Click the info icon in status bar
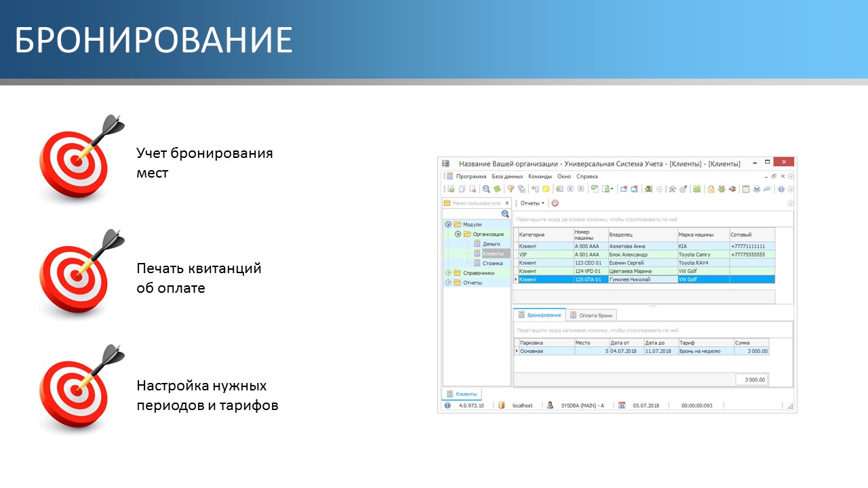 click(448, 405)
